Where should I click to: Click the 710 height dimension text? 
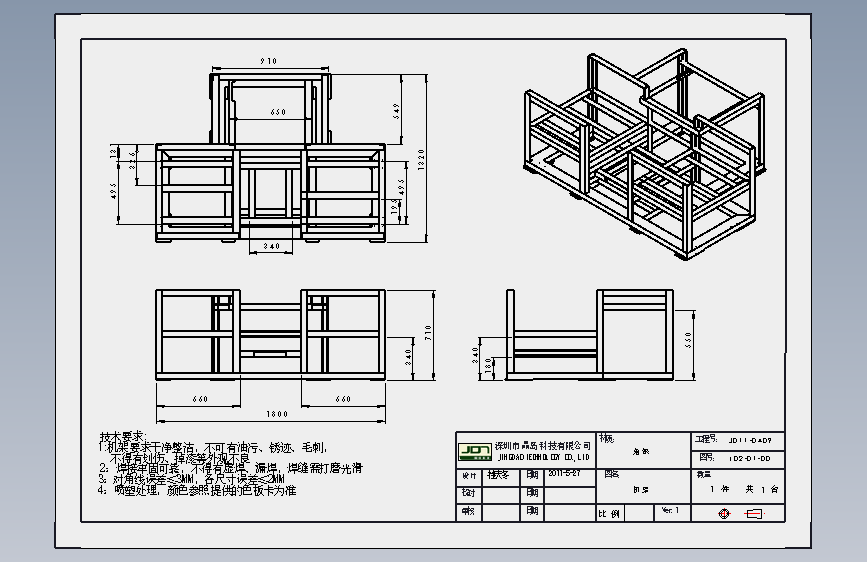428,332
